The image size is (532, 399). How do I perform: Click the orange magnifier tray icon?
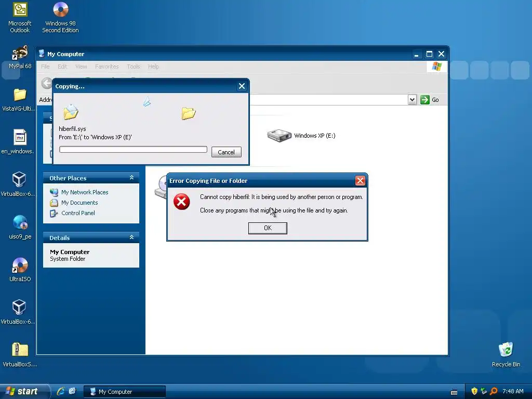(494, 391)
